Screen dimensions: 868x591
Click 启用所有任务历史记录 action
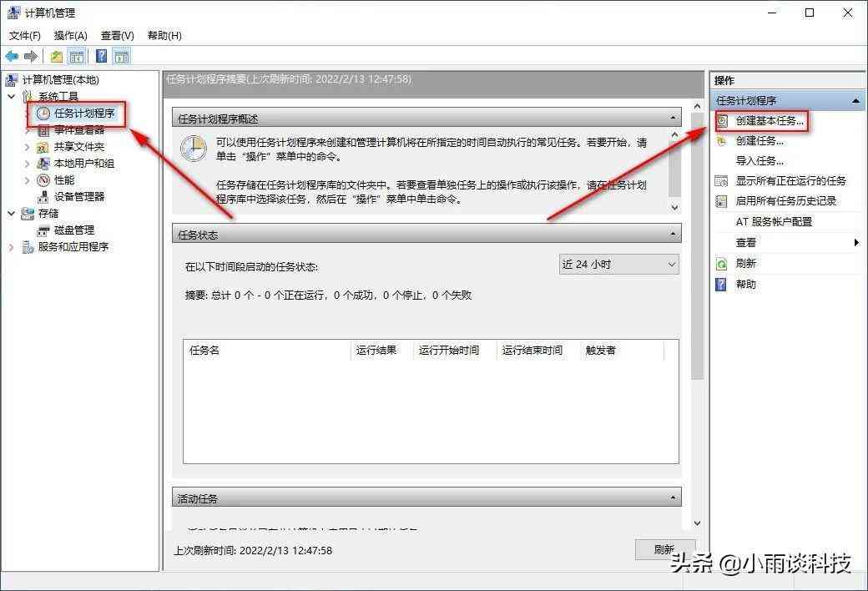pyautogui.click(x=785, y=200)
